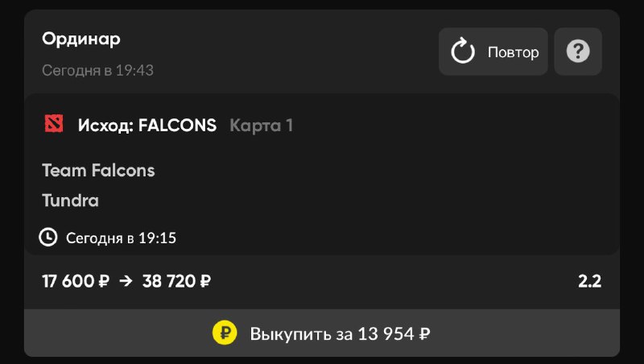Image resolution: width=644 pixels, height=364 pixels.
Task: Click the Карта 1 label
Action: 261,126
